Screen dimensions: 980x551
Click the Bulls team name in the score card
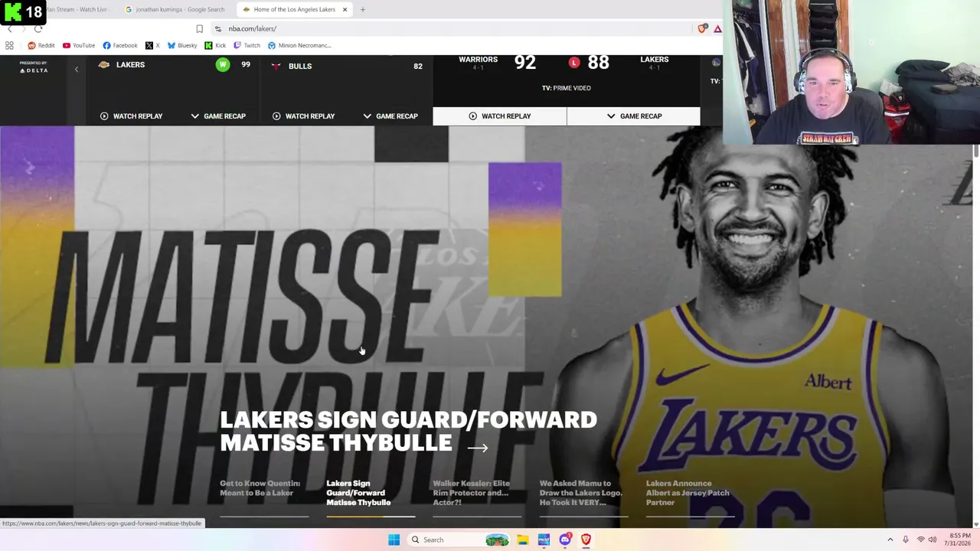[300, 67]
